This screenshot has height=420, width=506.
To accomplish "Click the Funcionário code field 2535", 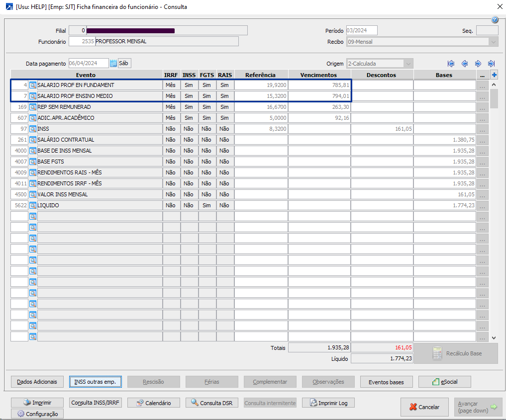I will coord(82,42).
